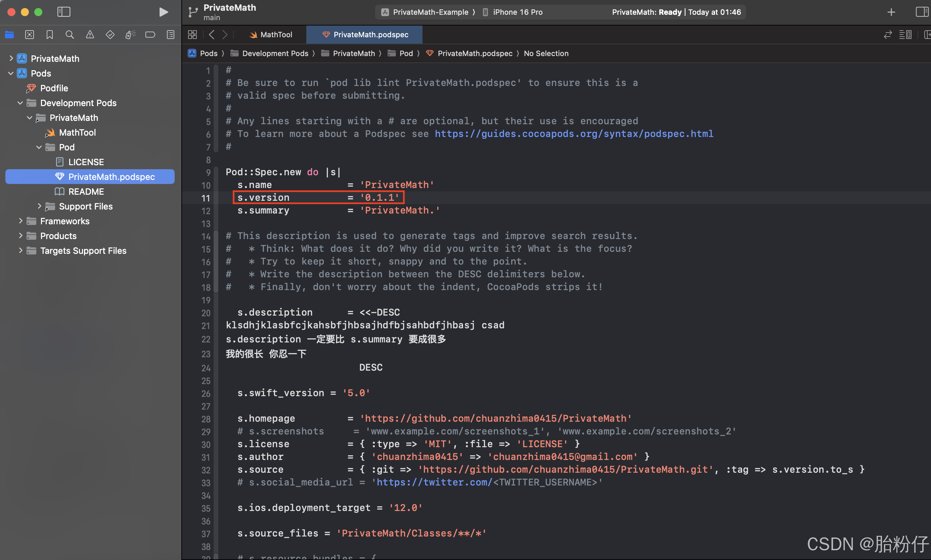
Task: Click the GitHub homepage URL string
Action: (495, 418)
